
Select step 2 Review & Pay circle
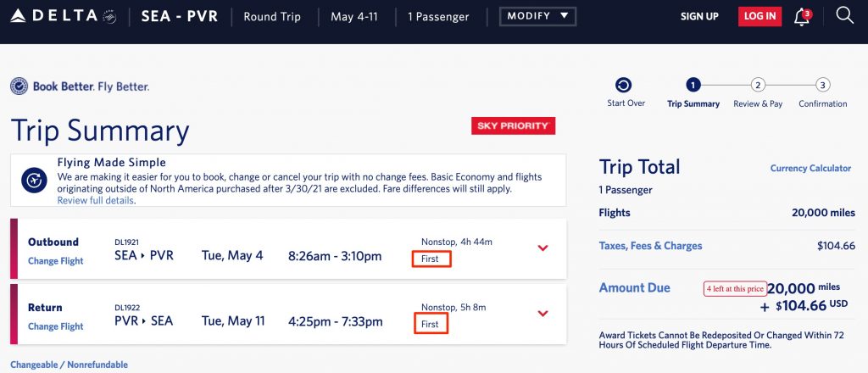click(x=758, y=85)
